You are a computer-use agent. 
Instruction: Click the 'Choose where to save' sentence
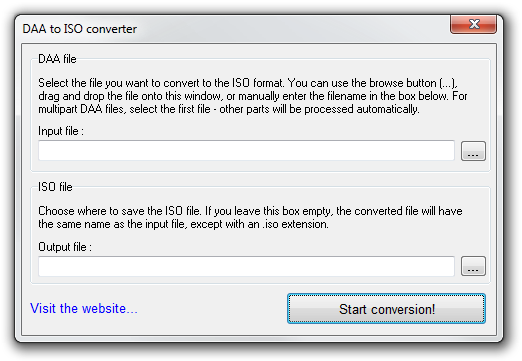(x=119, y=211)
